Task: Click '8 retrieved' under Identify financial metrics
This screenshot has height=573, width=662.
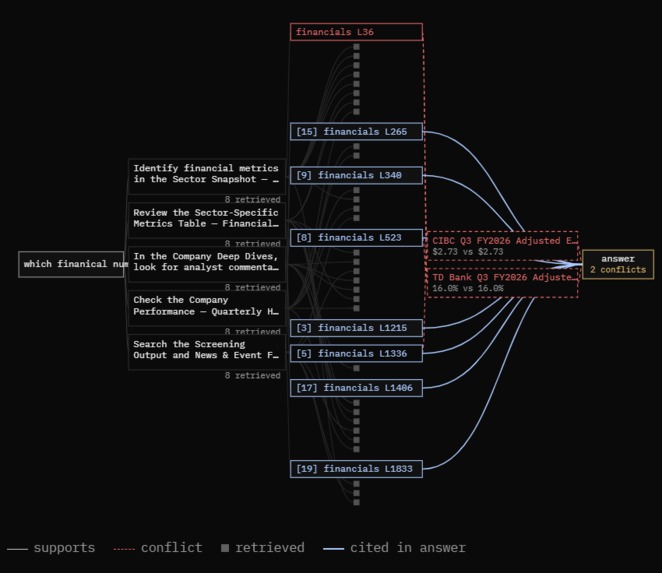Action: click(252, 199)
